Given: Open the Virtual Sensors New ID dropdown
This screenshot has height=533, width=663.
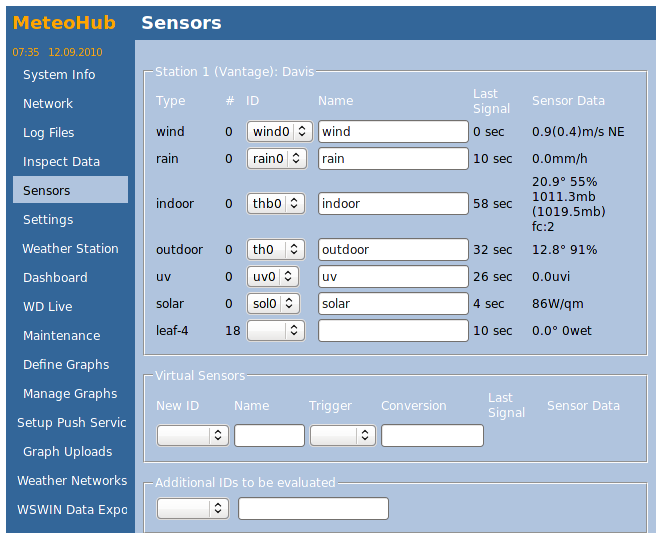Looking at the screenshot, I should 193,435.
